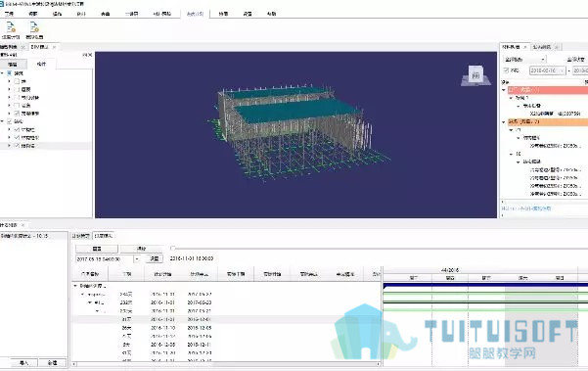Image resolution: width=588 pixels, height=371 pixels.
Task: Tick the first unchecked child checkbox in the model tree
Action: tap(17, 81)
